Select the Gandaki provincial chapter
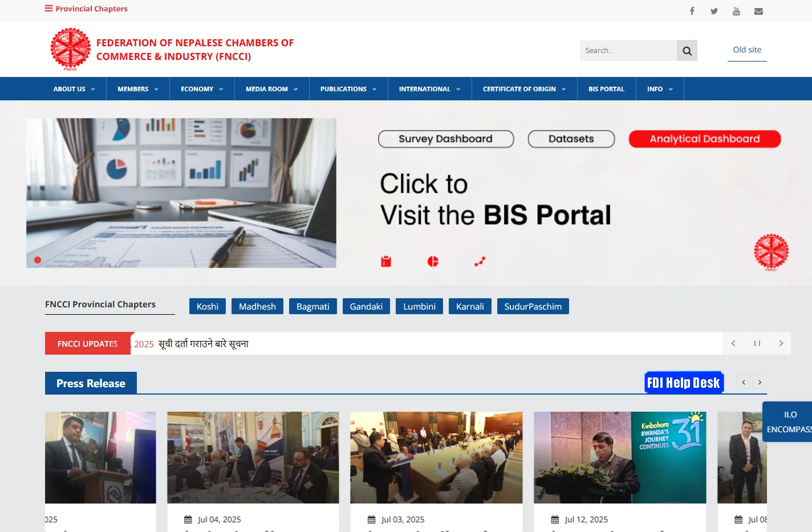Image resolution: width=812 pixels, height=532 pixels. pos(366,306)
